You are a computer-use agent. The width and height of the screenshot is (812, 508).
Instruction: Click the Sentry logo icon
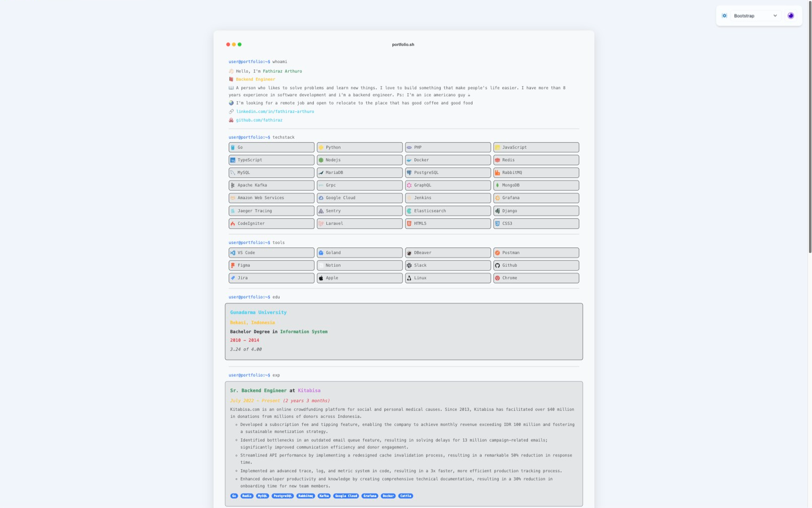321,211
